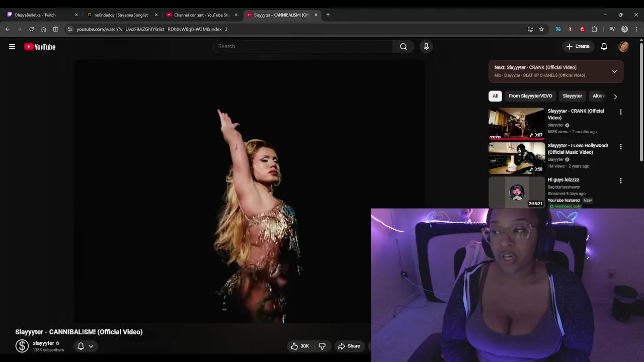644x362 pixels.
Task: Click 138K subscribers text
Action: pos(48,350)
